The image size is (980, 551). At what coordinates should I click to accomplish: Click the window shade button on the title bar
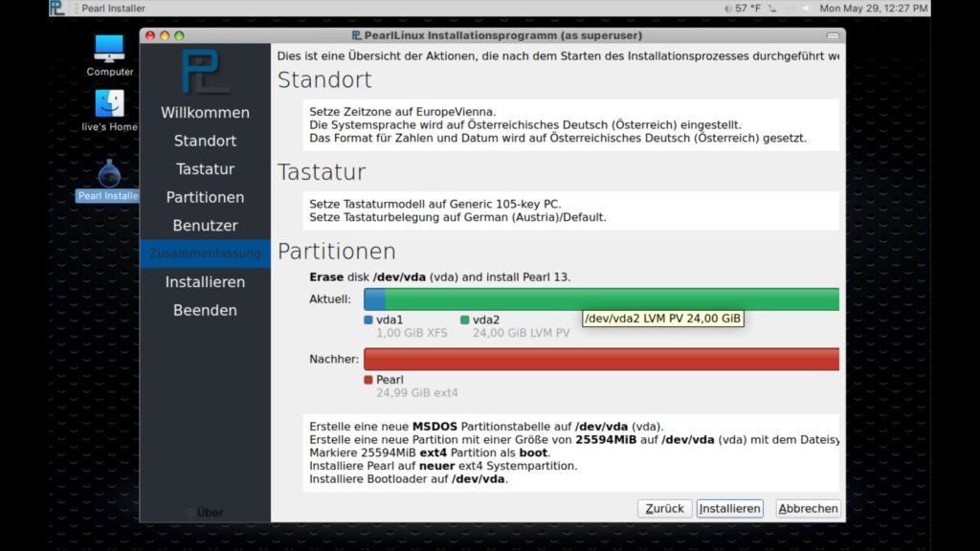(x=833, y=35)
